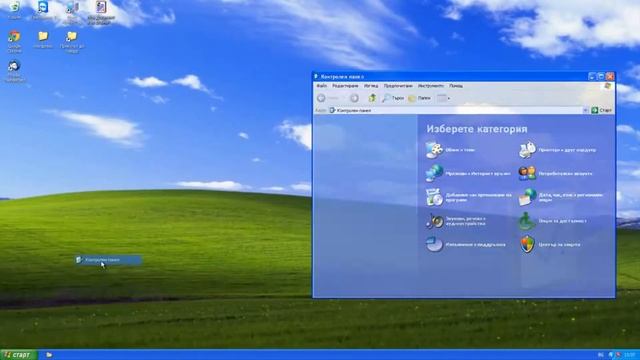Click the 'Мрежови и Интернет връзки' link
640x360 pixels.
coord(478,173)
